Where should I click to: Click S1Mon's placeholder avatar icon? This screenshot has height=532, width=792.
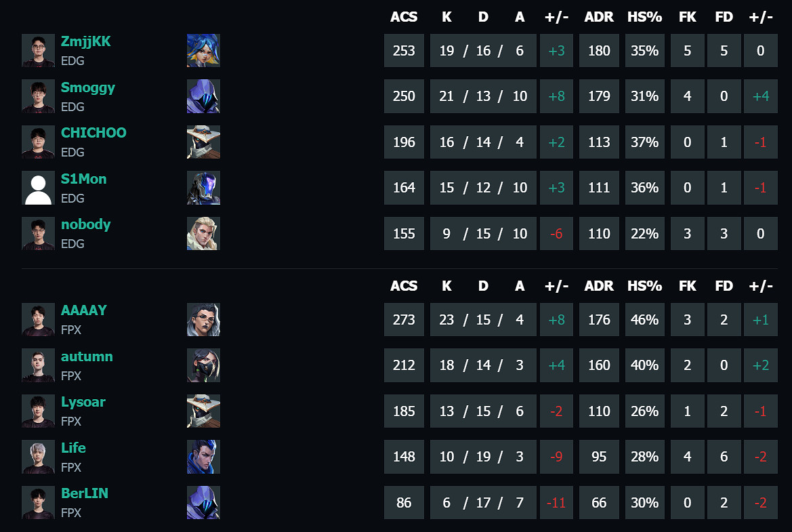[x=38, y=188]
